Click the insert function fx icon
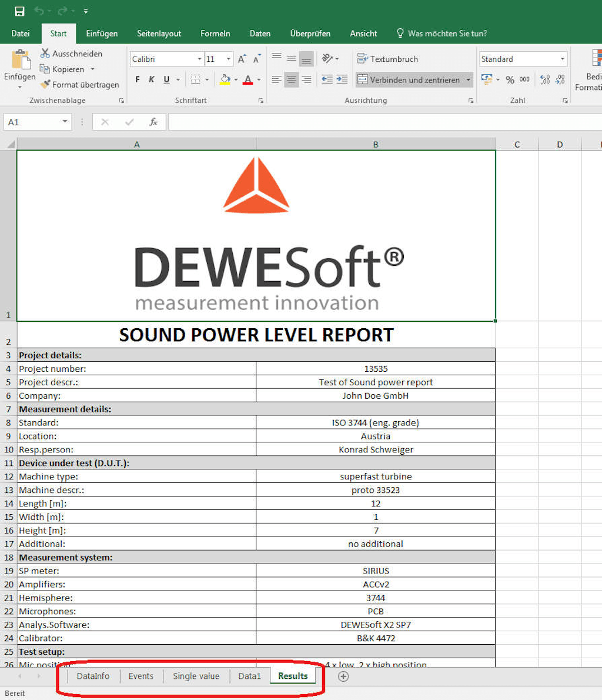Image resolution: width=602 pixels, height=700 pixels. pos(153,122)
